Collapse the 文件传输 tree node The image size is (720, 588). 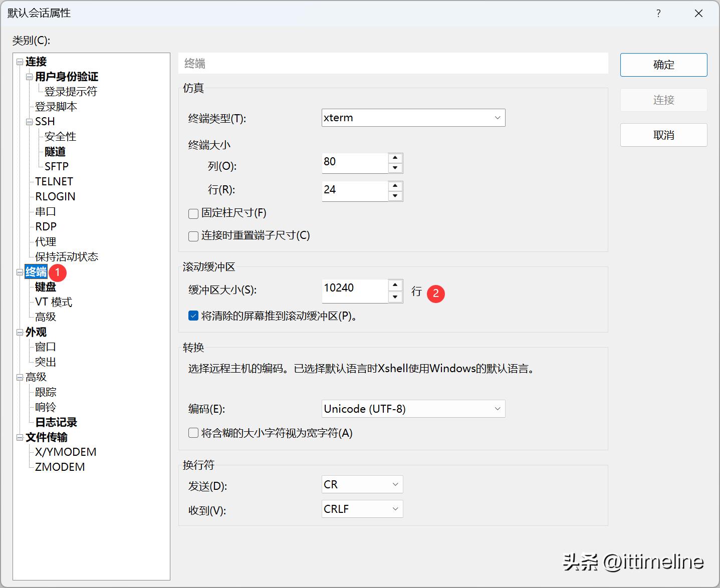click(x=20, y=437)
